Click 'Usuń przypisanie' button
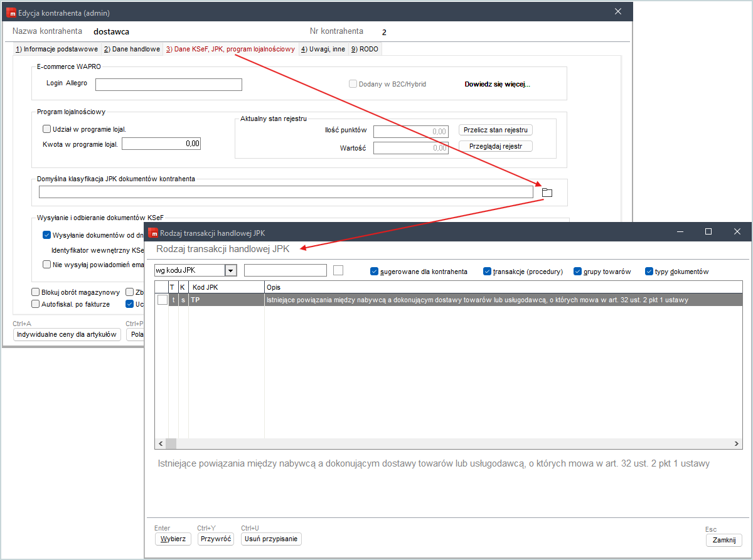This screenshot has width=753, height=560. pyautogui.click(x=271, y=539)
